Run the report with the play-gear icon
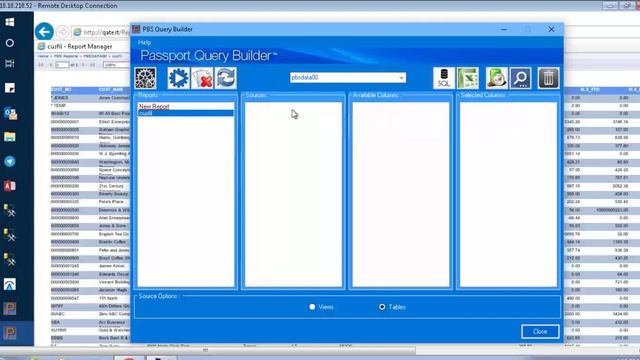 pyautogui.click(x=178, y=78)
